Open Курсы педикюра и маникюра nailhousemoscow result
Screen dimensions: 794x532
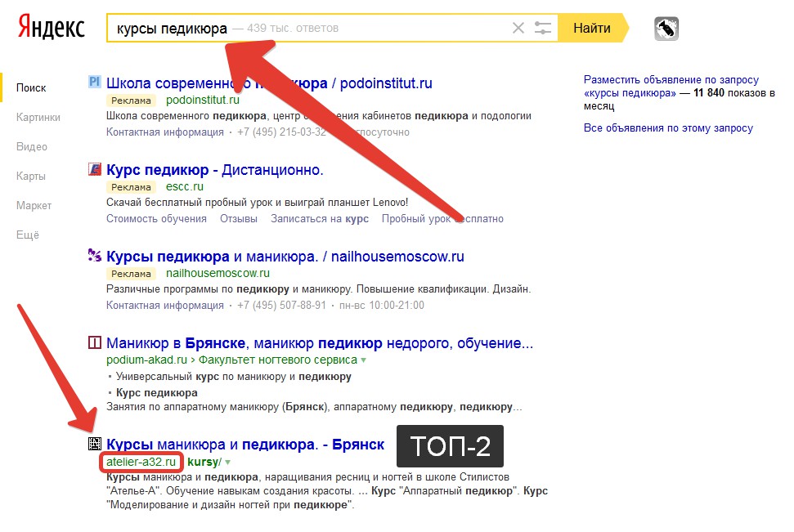click(285, 256)
